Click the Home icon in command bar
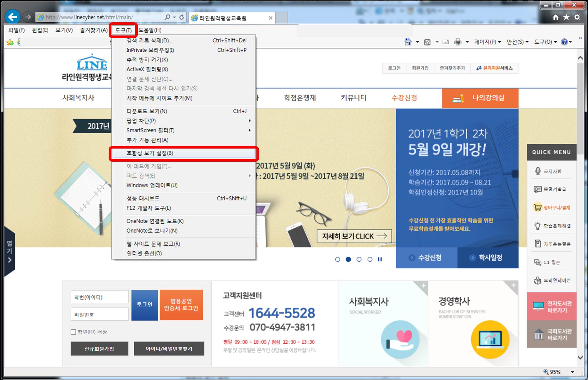 tap(408, 42)
